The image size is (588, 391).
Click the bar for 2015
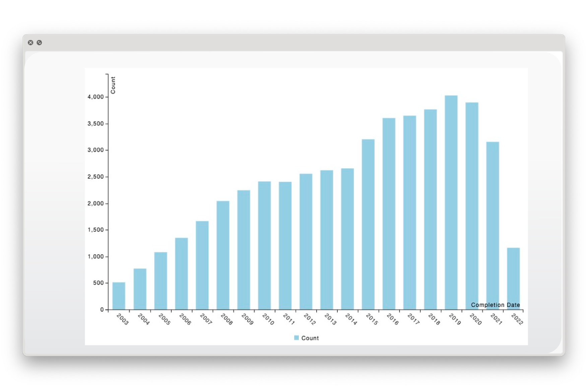tap(368, 224)
